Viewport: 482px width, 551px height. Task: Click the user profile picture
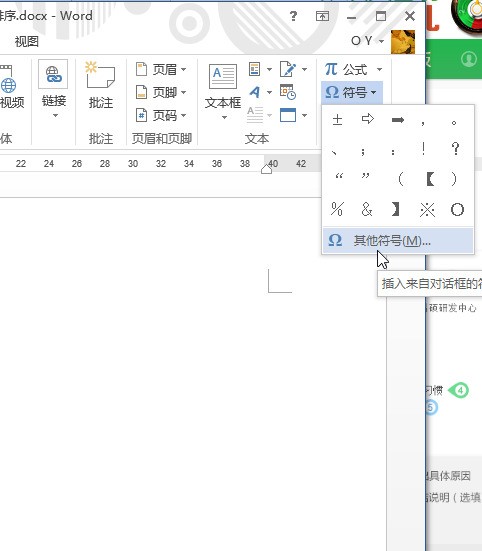403,41
